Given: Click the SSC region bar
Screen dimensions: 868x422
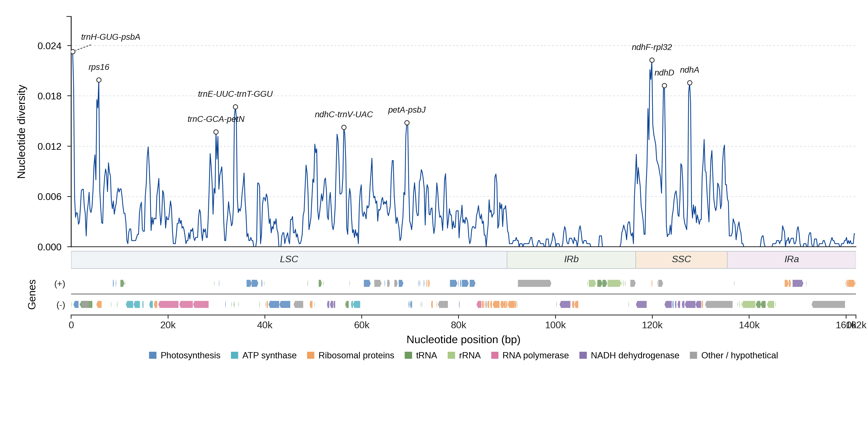Looking at the screenshot, I should click(x=681, y=260).
